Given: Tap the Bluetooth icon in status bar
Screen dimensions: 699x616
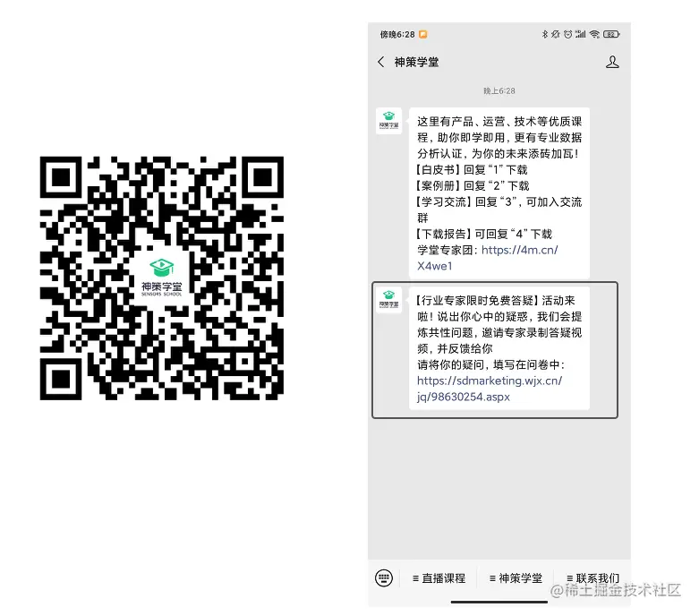Looking at the screenshot, I should [544, 34].
